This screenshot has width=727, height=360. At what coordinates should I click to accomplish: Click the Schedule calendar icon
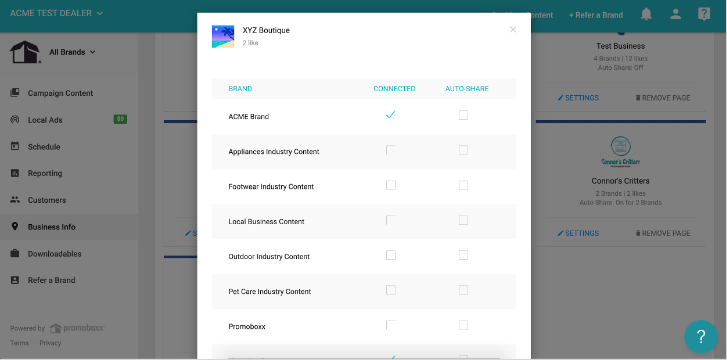click(15, 147)
